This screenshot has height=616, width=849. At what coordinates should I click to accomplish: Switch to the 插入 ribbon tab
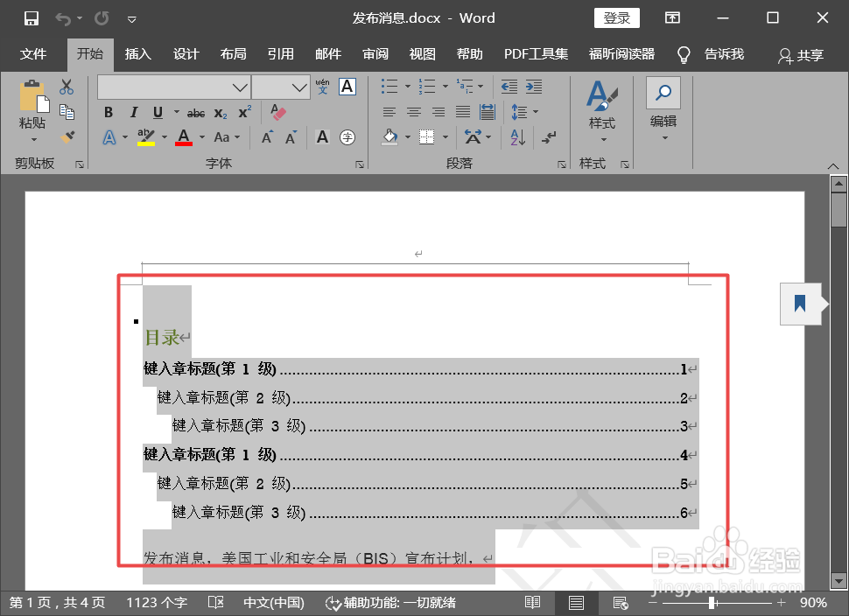(137, 53)
